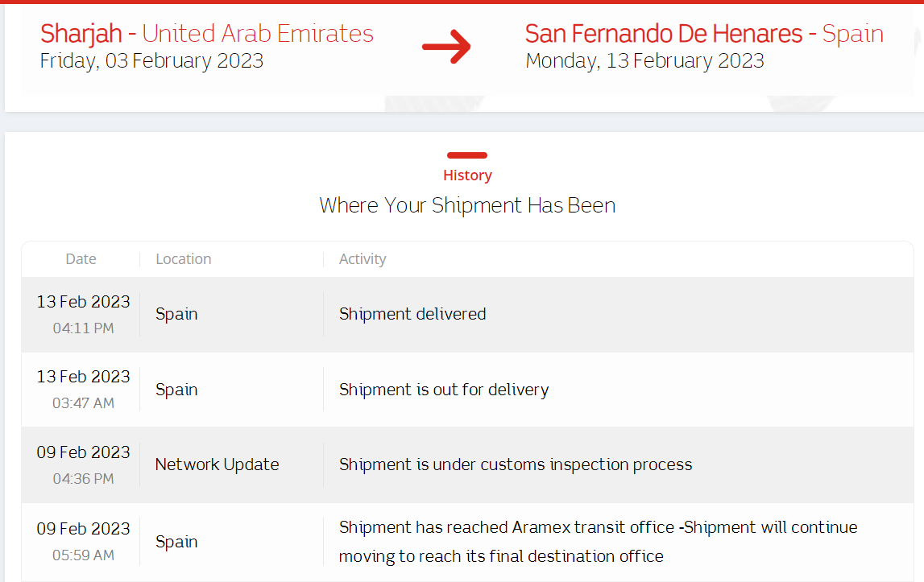924x582 pixels.
Task: Click the 04:36 PM customs inspection timestamp
Action: click(83, 479)
